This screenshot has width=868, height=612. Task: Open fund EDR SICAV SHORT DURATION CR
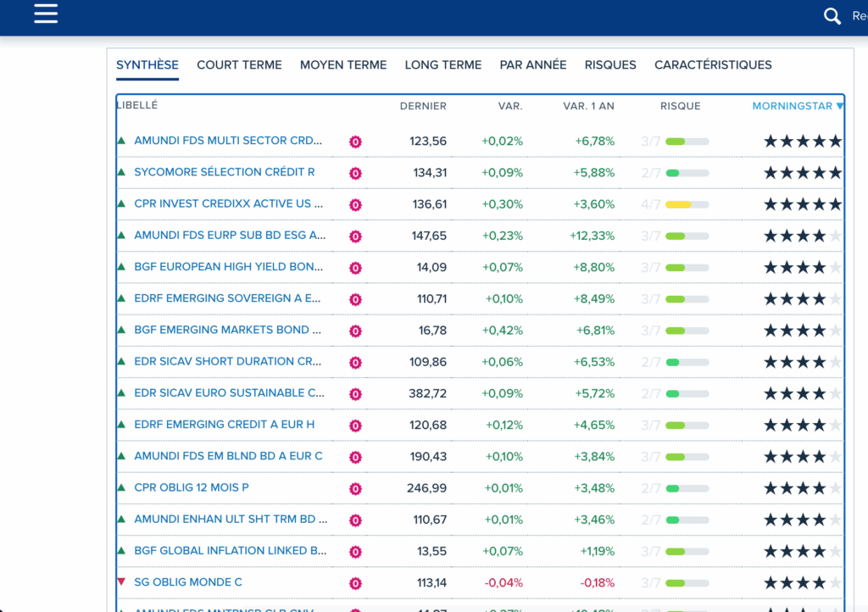pos(227,361)
